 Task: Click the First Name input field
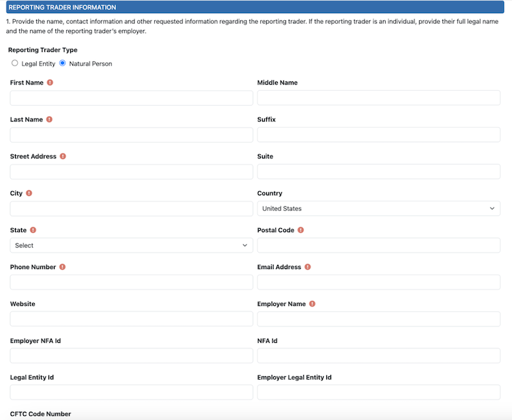click(x=132, y=98)
